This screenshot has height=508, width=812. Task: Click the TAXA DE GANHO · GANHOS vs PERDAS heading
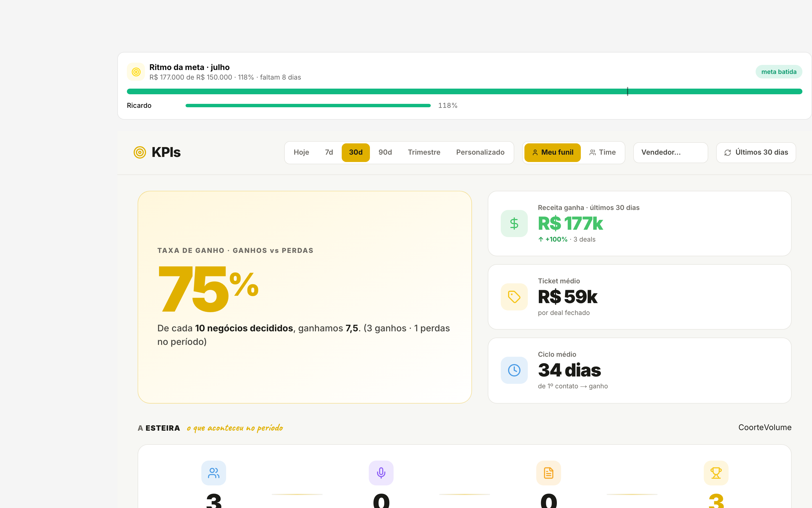tap(235, 251)
